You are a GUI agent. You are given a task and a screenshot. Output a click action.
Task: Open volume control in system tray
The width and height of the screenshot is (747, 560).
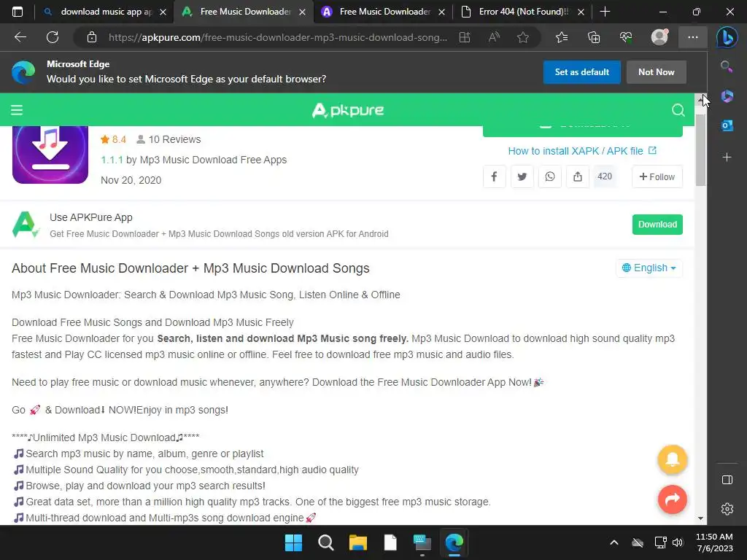pos(678,542)
